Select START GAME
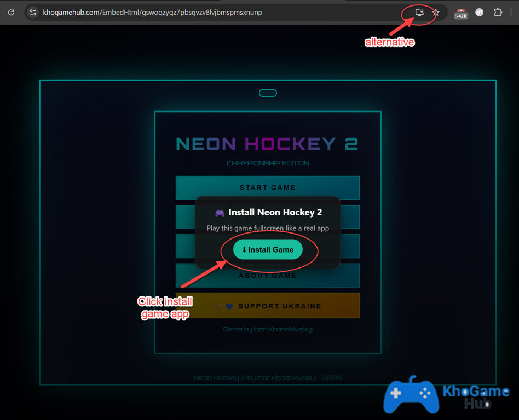The image size is (519, 420). pos(267,187)
